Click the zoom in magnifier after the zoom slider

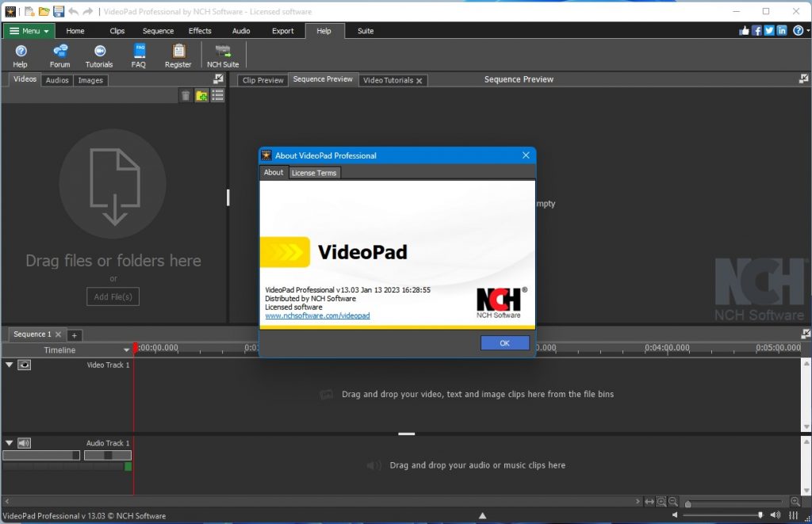point(795,501)
